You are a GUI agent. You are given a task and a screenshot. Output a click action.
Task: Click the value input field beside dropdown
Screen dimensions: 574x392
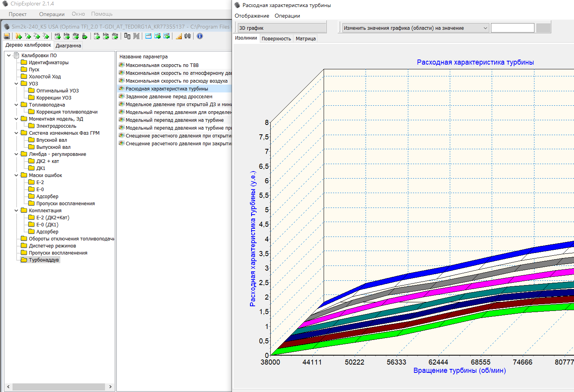pos(512,28)
